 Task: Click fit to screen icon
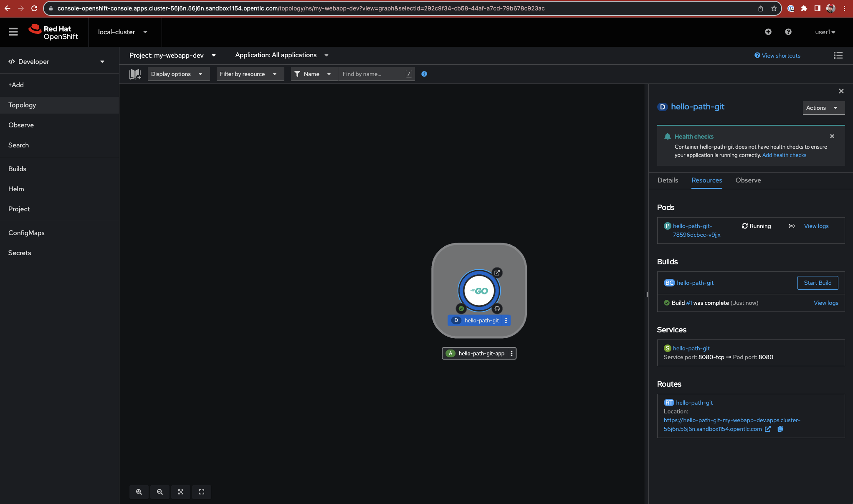pyautogui.click(x=181, y=492)
